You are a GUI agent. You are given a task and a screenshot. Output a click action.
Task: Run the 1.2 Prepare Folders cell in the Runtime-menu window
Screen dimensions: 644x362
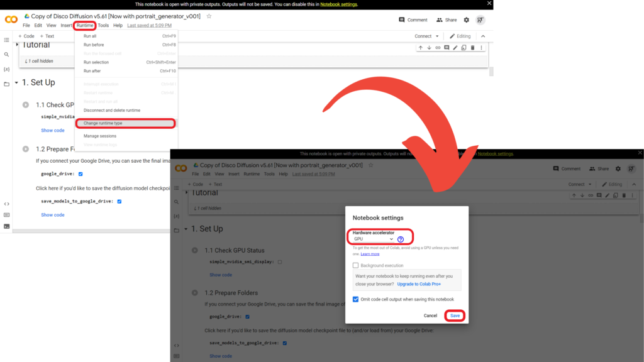26,149
